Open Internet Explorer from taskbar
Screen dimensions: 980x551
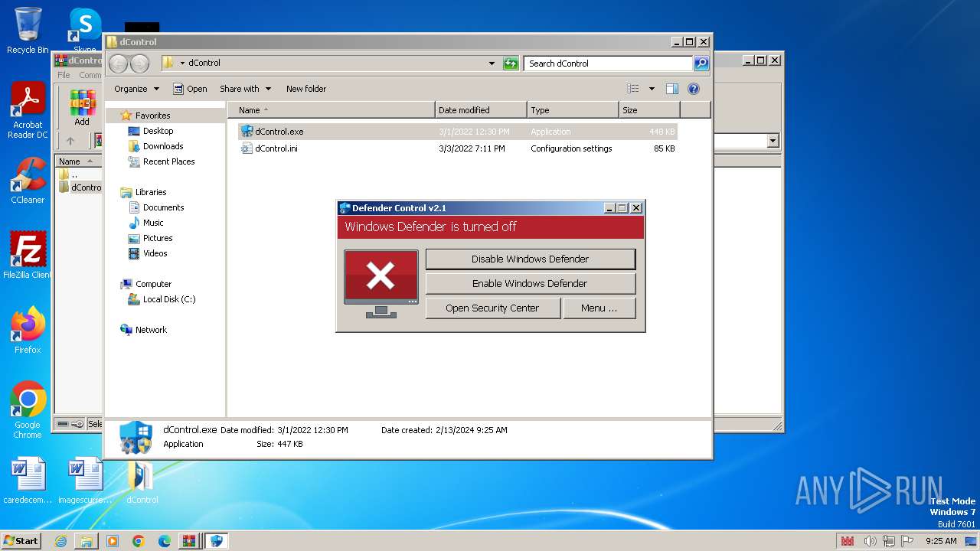60,541
